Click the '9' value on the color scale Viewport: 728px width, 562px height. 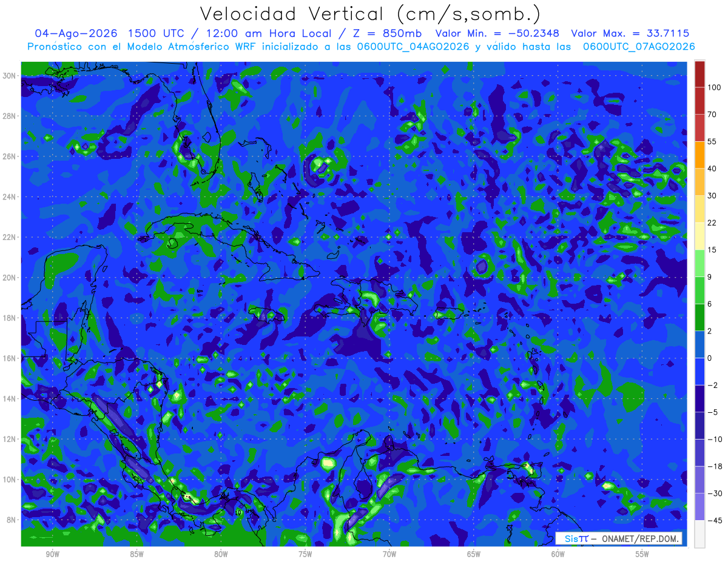(x=710, y=276)
